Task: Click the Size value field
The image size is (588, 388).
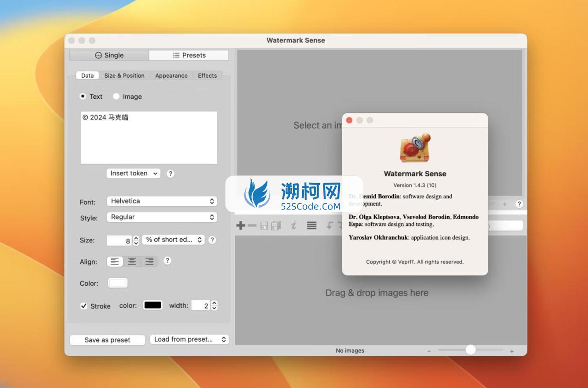Action: [119, 241]
